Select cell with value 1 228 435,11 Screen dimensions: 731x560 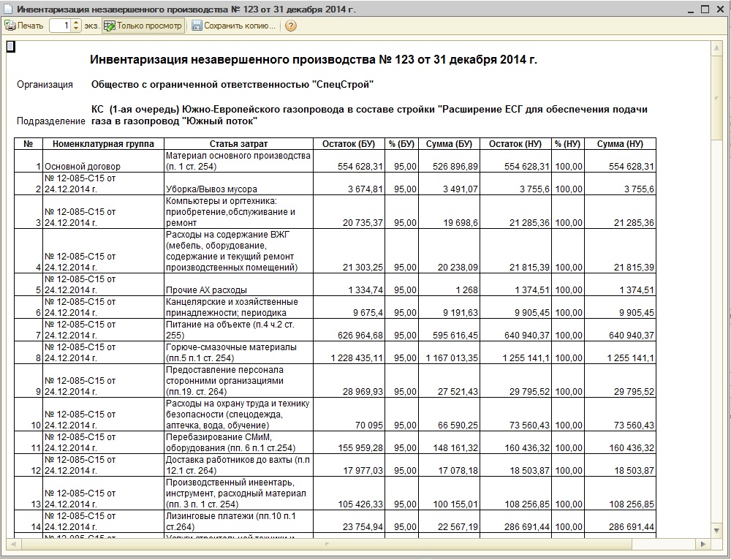coord(348,358)
